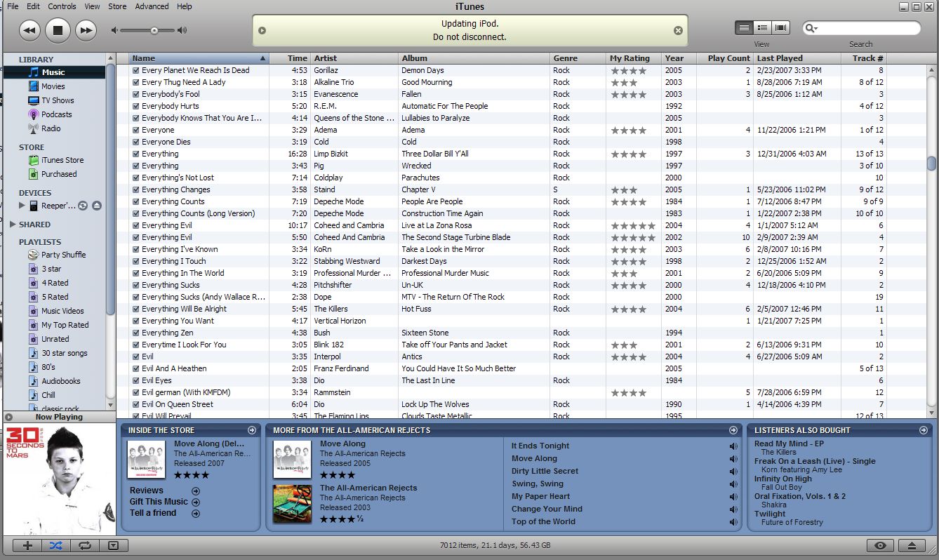
Task: Switch to Cover Flow view
Action: coord(780,28)
